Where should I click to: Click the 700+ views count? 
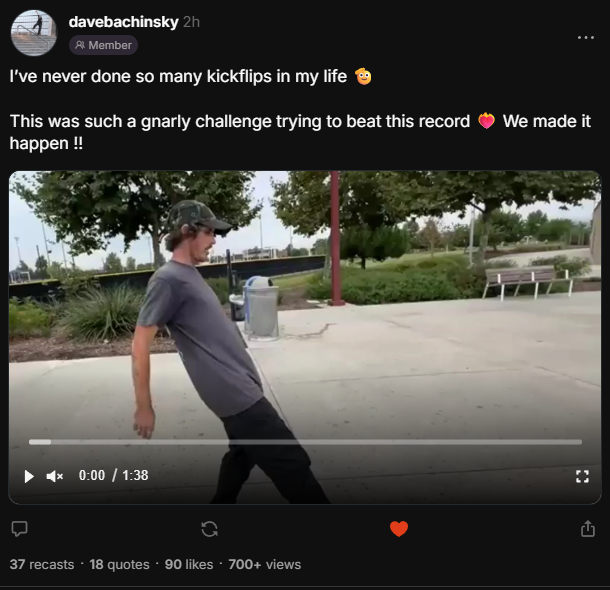tap(264, 564)
